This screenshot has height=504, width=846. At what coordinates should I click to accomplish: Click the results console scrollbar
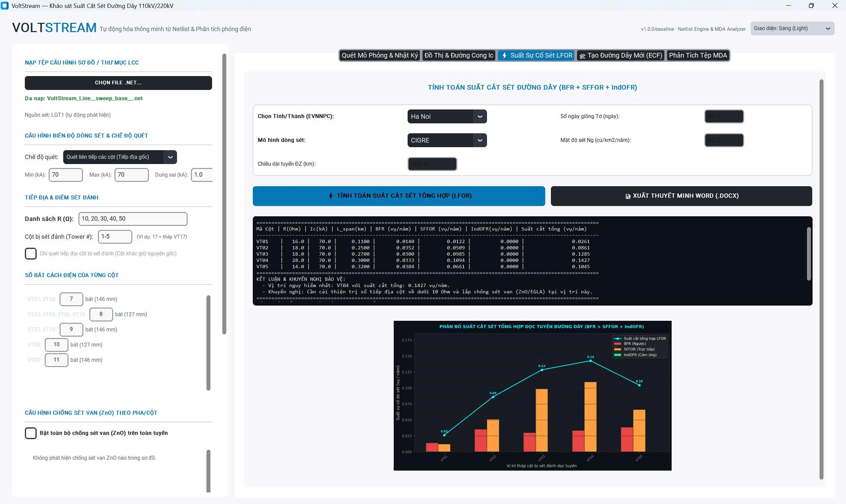click(x=809, y=254)
